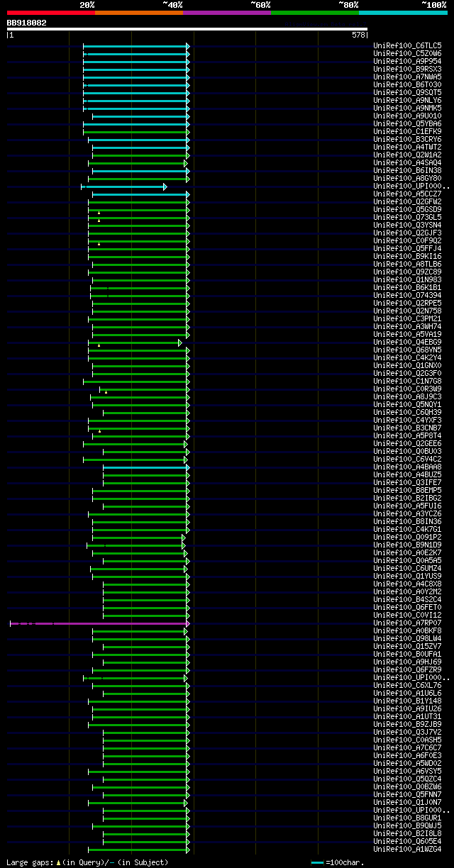Click hit label UniRef100_Q1N983

coord(407,280)
